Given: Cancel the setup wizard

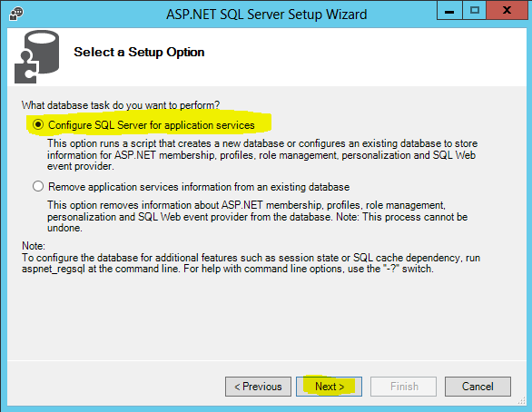Looking at the screenshot, I should [x=478, y=387].
